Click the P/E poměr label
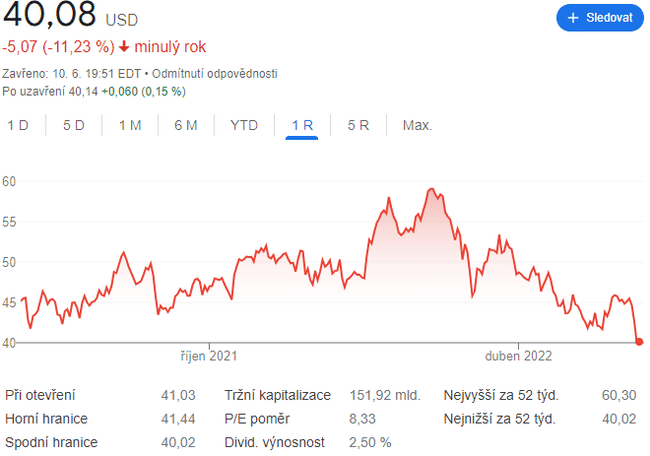650x456 pixels. (256, 419)
